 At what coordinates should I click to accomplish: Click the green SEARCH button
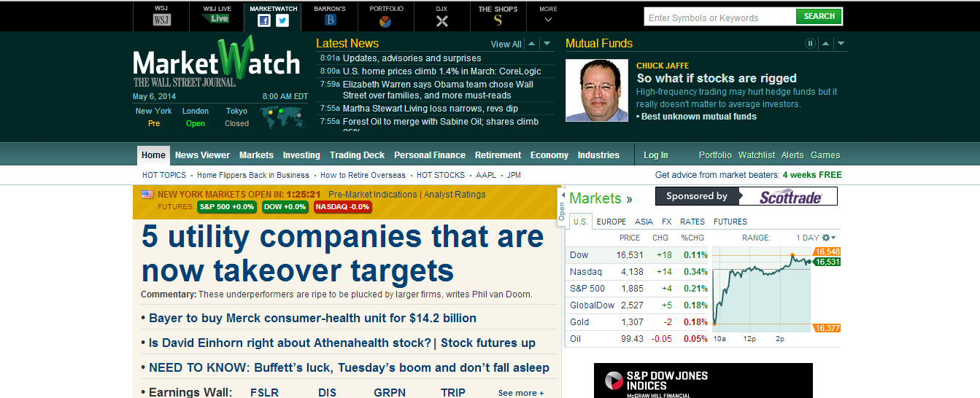pyautogui.click(x=819, y=16)
